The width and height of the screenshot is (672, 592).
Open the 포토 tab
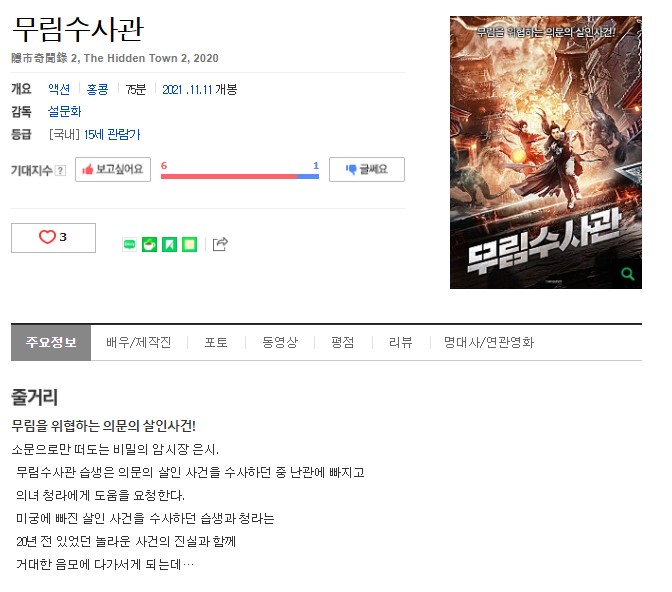pos(216,343)
